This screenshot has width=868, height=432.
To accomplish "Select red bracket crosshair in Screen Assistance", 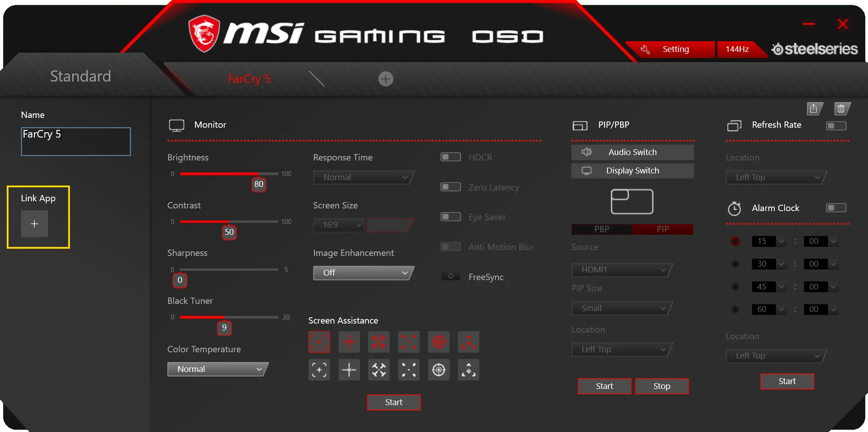I will pos(319,342).
